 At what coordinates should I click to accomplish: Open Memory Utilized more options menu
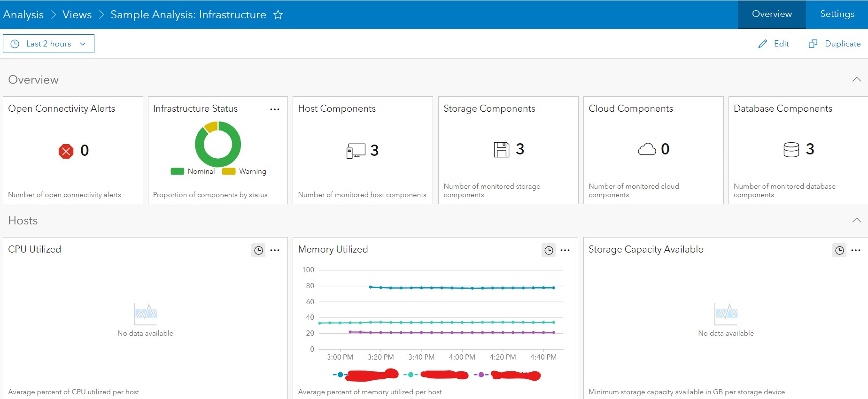click(x=565, y=250)
